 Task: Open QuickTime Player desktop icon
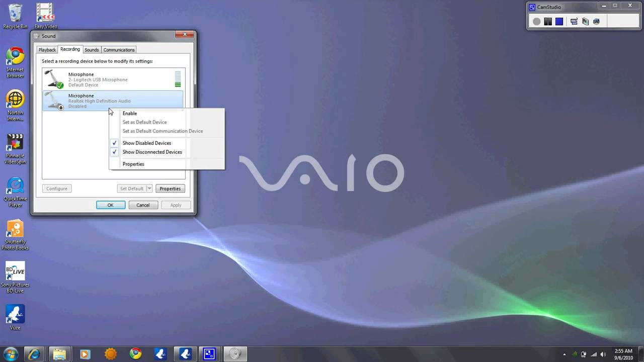15,192
